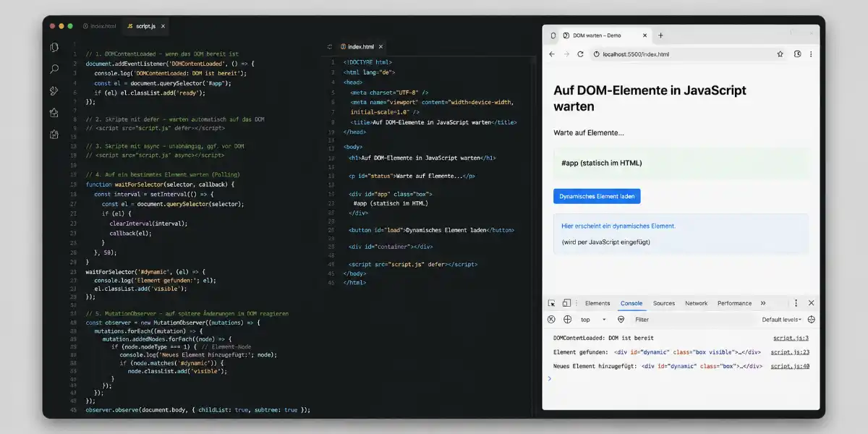Go back in the browser
The height and width of the screenshot is (434, 868).
click(x=552, y=54)
